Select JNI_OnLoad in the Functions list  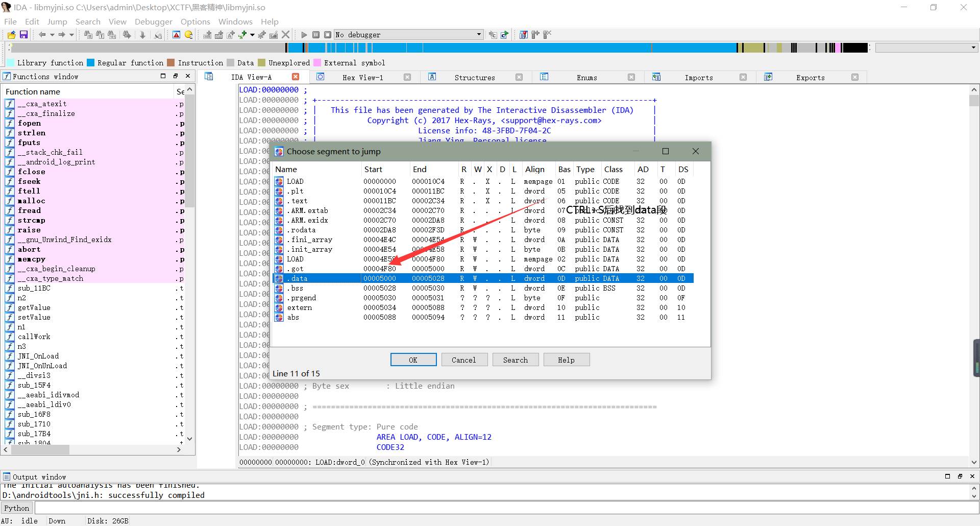click(94, 356)
